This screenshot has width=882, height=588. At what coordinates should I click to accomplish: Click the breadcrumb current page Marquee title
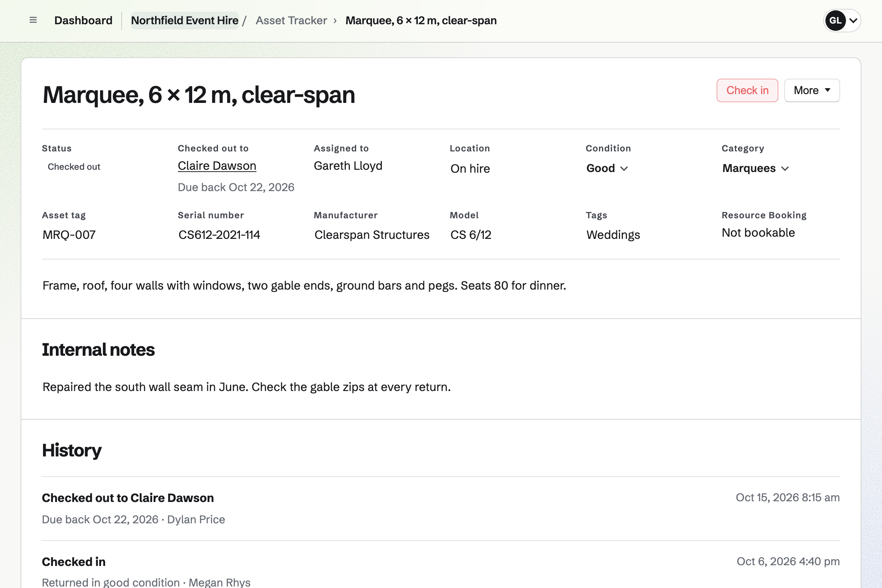(x=421, y=20)
